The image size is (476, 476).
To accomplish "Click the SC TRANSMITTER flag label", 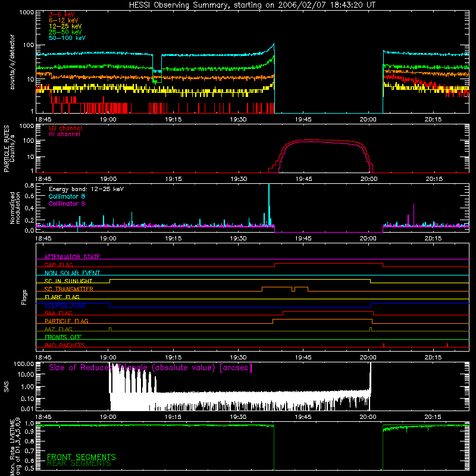I will pyautogui.click(x=69, y=289).
